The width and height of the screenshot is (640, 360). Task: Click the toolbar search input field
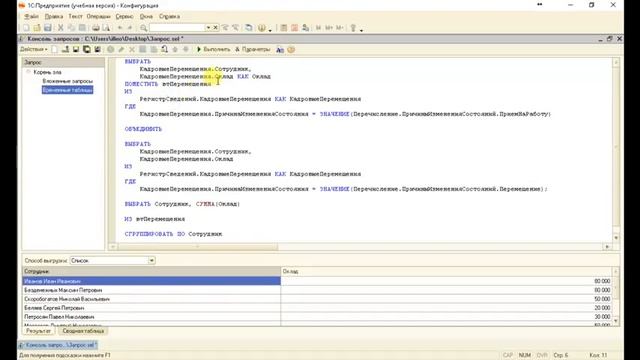177,28
